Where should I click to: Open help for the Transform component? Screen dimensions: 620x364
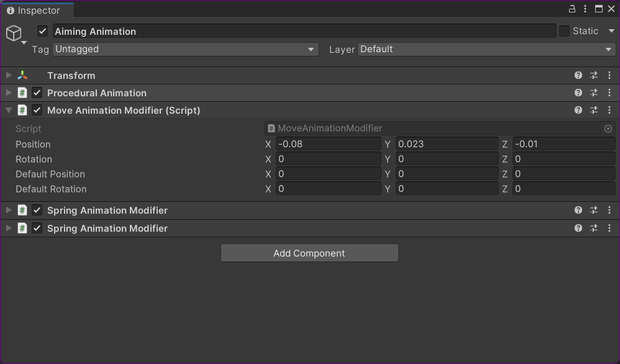(578, 75)
